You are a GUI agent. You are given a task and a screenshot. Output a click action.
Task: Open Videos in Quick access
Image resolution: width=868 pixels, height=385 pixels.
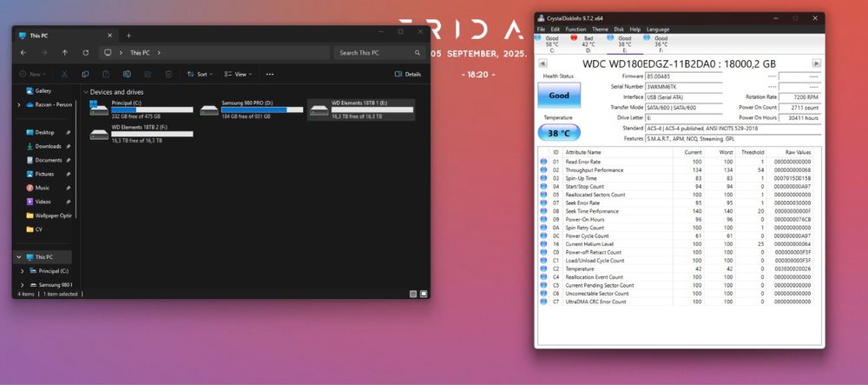[38, 202]
